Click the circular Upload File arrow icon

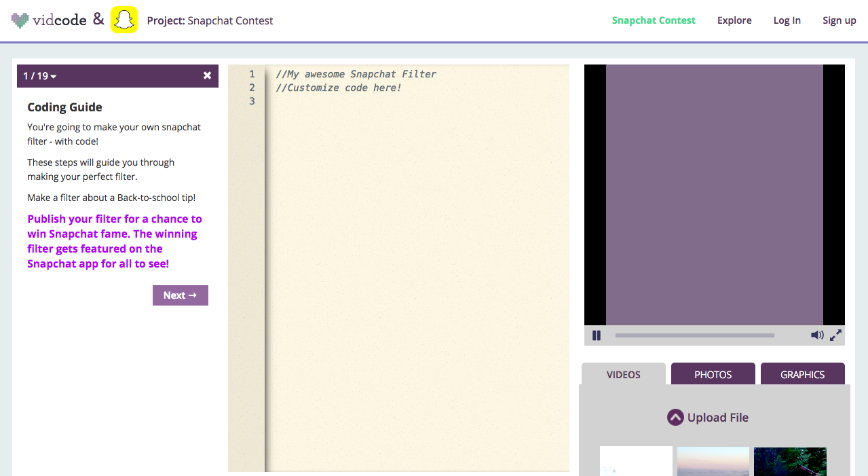click(675, 417)
